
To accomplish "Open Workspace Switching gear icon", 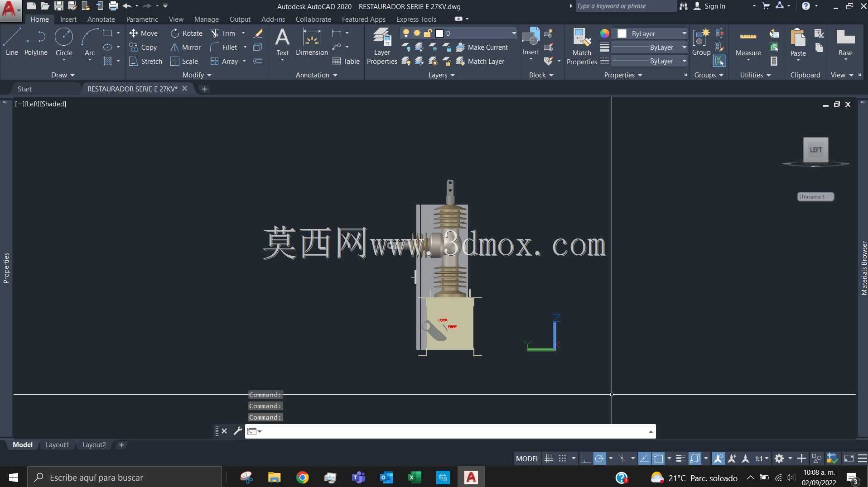I will tap(779, 458).
